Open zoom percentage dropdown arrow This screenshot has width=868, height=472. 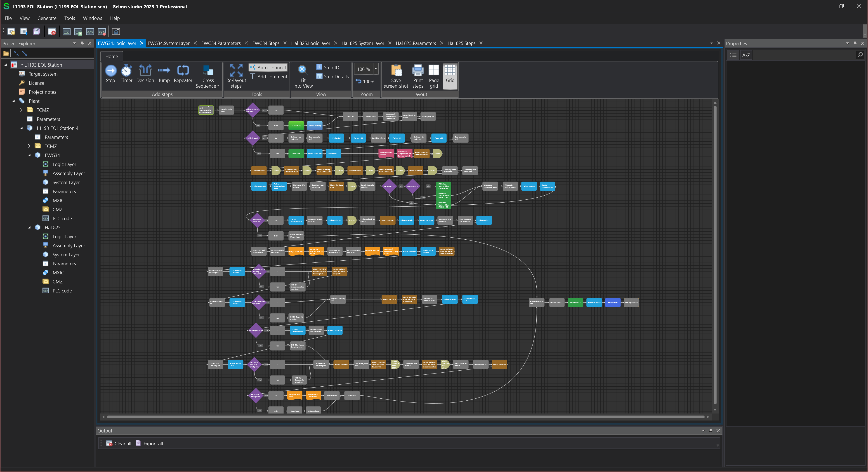click(376, 69)
